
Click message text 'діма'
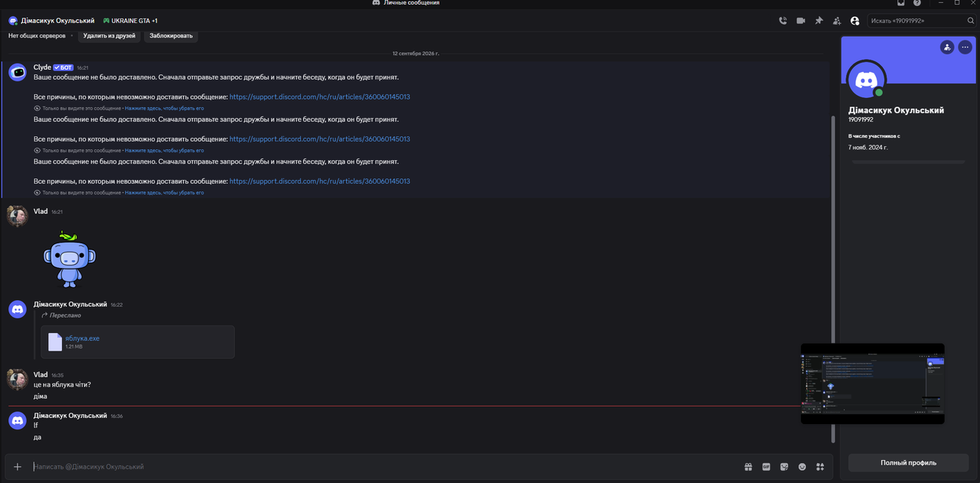click(x=41, y=397)
